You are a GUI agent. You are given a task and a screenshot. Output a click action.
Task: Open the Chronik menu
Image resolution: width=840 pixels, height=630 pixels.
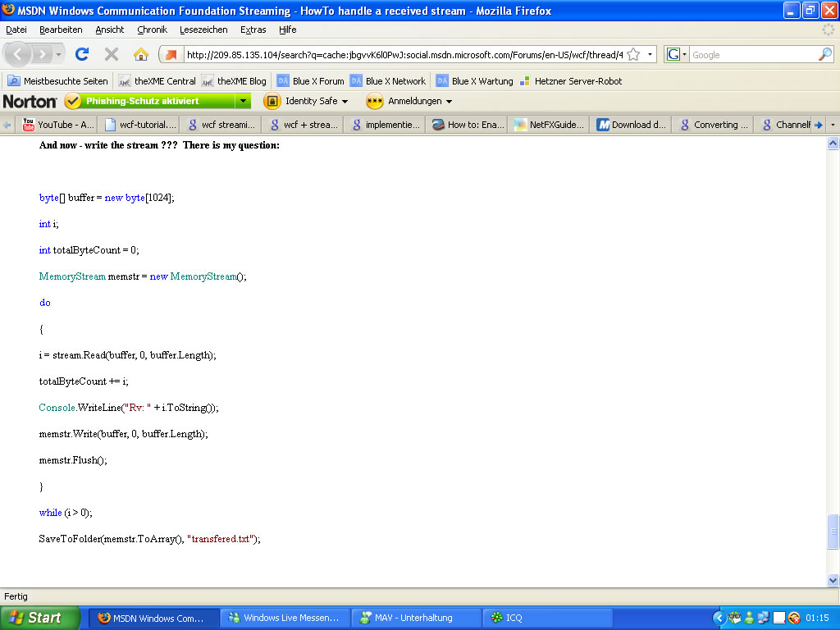(x=152, y=30)
